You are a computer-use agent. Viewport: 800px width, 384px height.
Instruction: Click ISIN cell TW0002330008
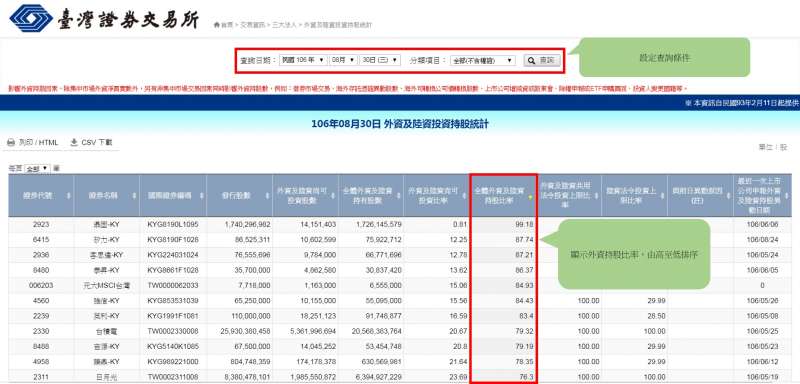coord(173,331)
